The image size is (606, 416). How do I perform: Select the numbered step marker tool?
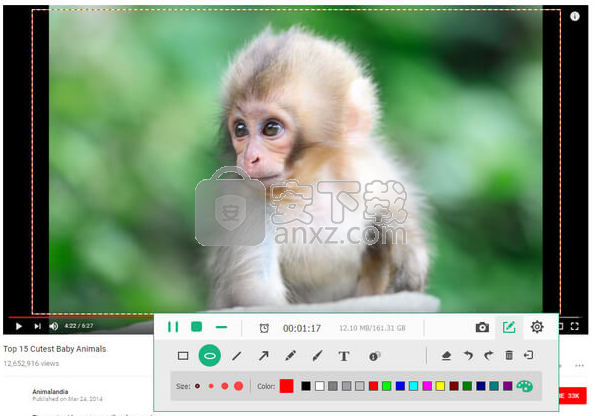pyautogui.click(x=374, y=356)
